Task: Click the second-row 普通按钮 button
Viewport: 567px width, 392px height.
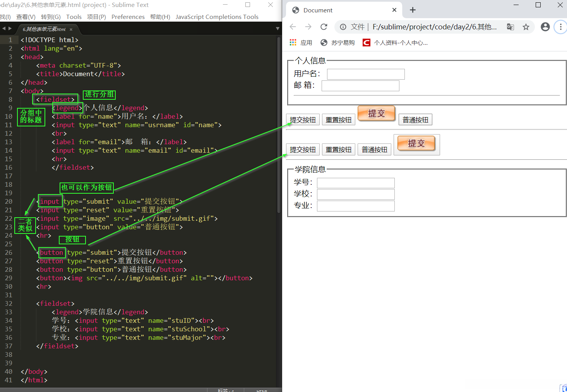Action: pyautogui.click(x=374, y=150)
